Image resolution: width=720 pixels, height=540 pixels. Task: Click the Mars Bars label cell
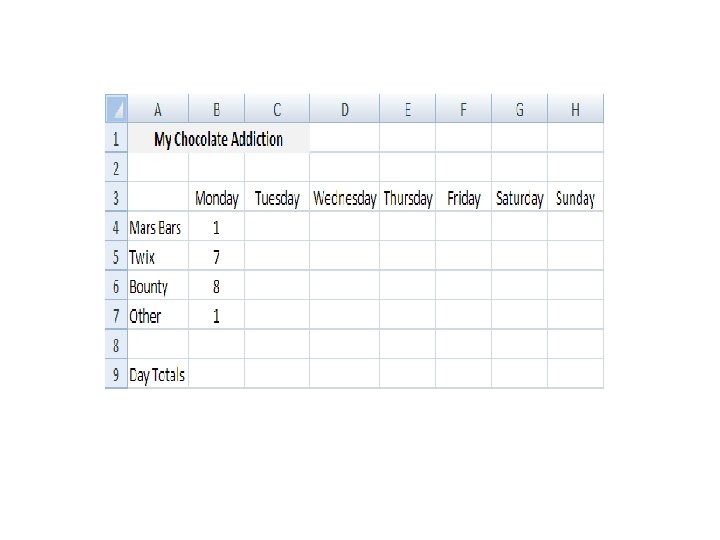[x=158, y=226]
